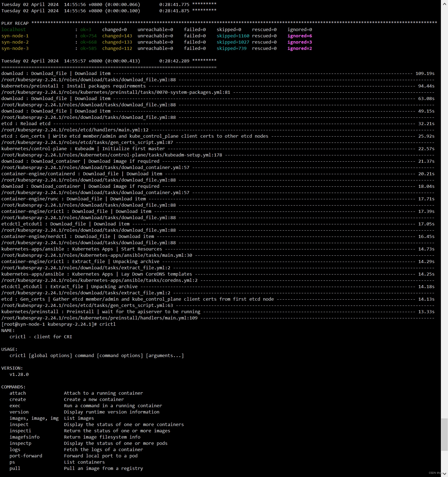Click the attach command

pos(18,393)
